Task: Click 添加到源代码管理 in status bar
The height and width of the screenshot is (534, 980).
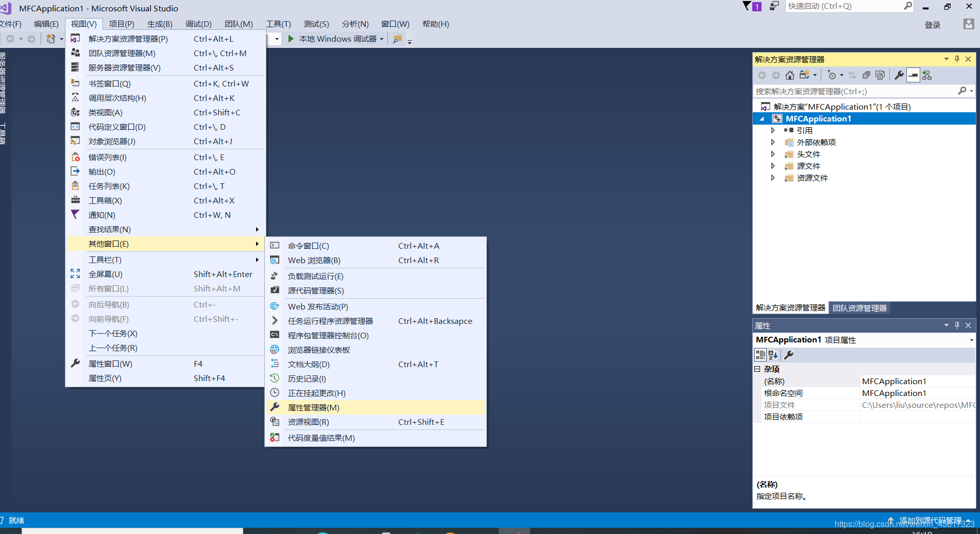Action: pyautogui.click(x=931, y=520)
